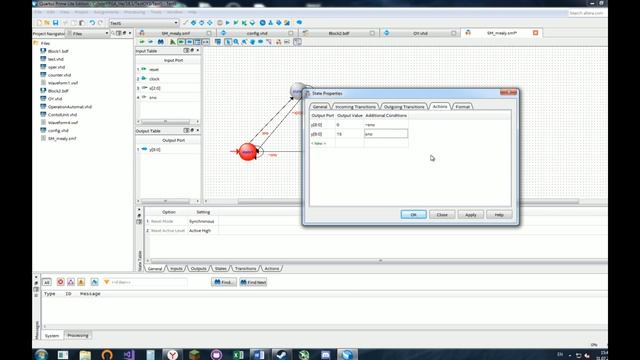
Task: Switch to System messages tab
Action: pyautogui.click(x=52, y=336)
